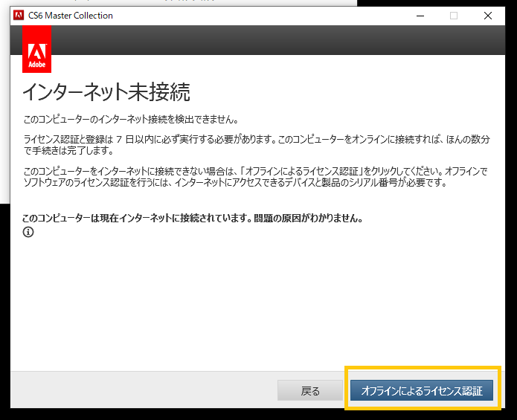Click the info icon below the bold message
517x420 pixels.
tap(28, 232)
